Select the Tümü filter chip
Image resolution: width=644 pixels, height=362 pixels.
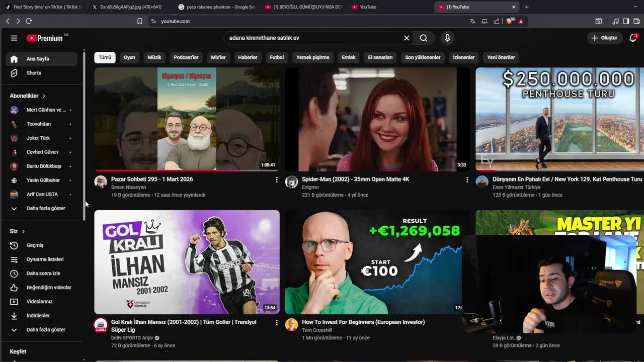click(105, 57)
